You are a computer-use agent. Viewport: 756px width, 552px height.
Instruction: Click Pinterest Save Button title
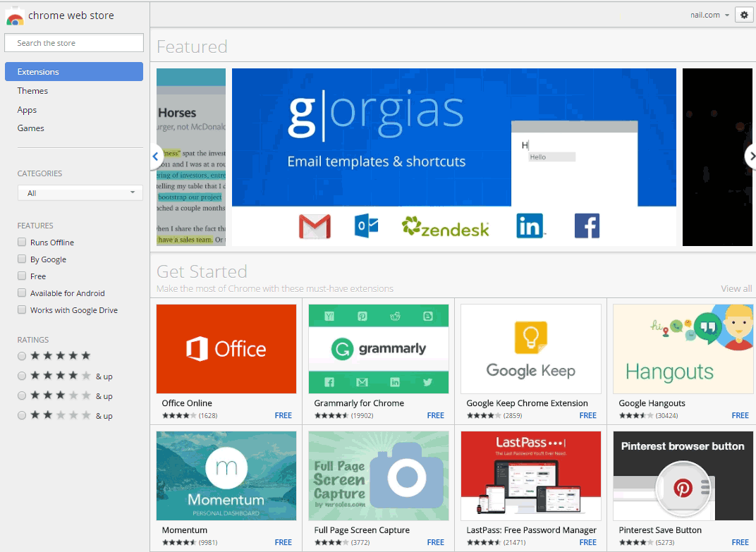tap(660, 530)
